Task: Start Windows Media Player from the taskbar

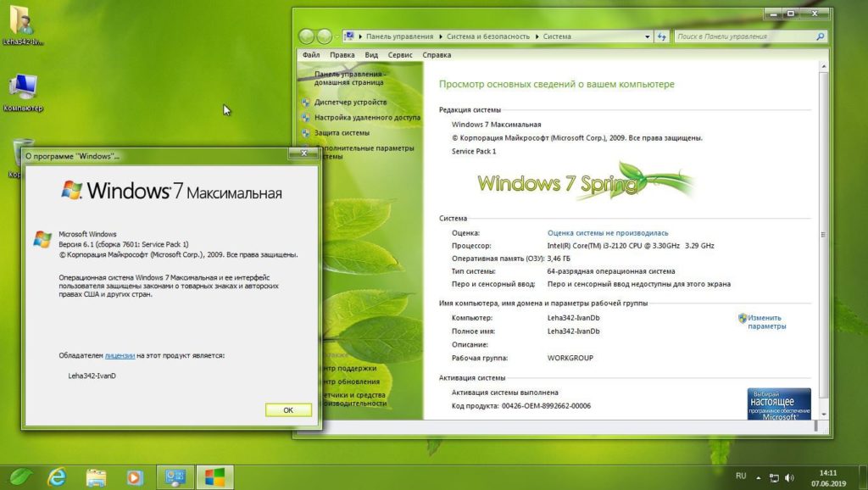Action: pyautogui.click(x=134, y=476)
